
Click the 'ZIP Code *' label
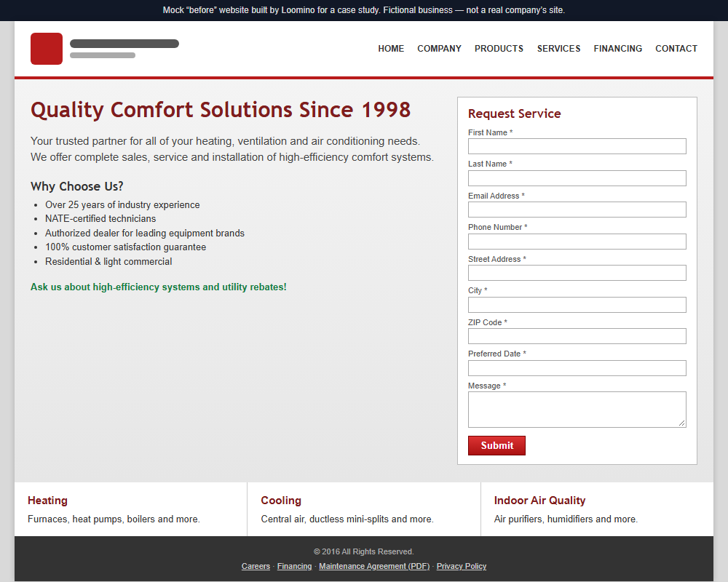(488, 322)
